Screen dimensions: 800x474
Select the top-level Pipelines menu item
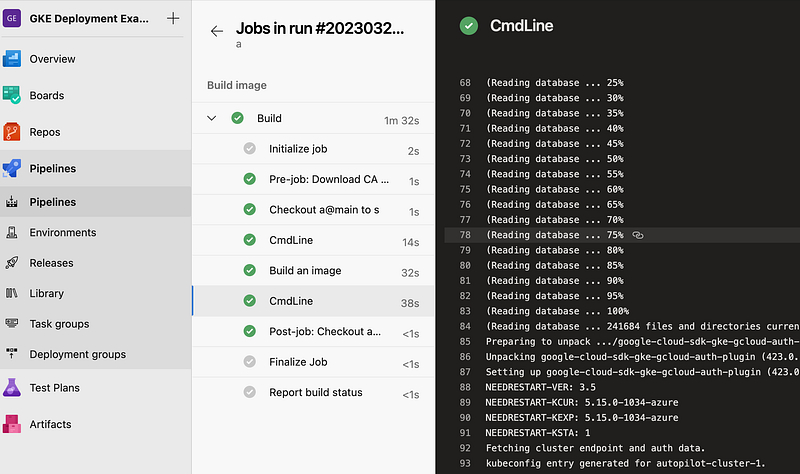pos(53,168)
